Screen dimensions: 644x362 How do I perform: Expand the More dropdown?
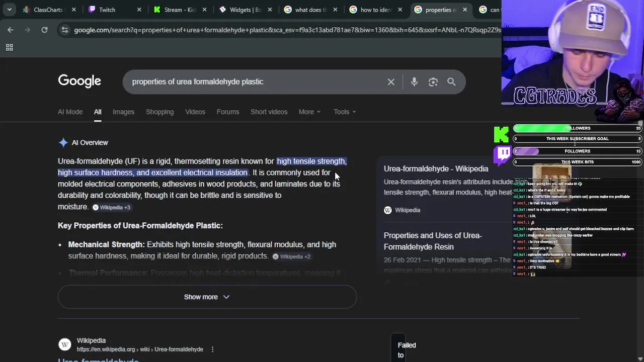click(309, 112)
